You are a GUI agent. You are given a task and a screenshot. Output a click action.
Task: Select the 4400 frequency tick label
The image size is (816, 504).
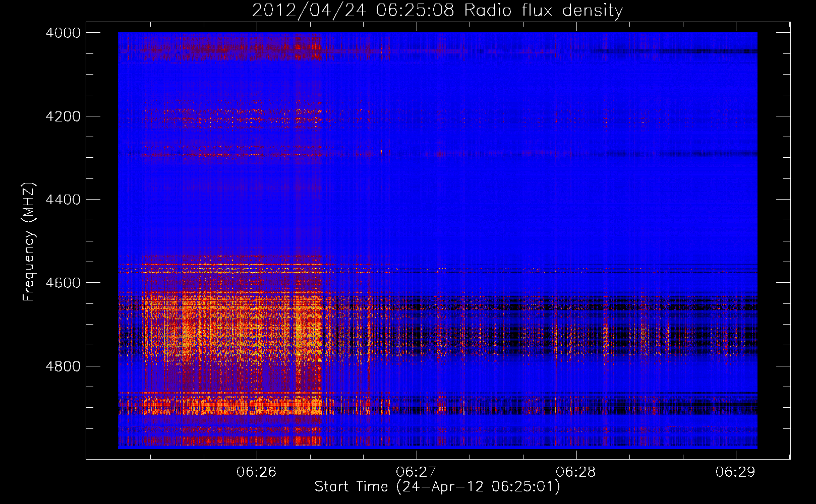pyautogui.click(x=63, y=200)
